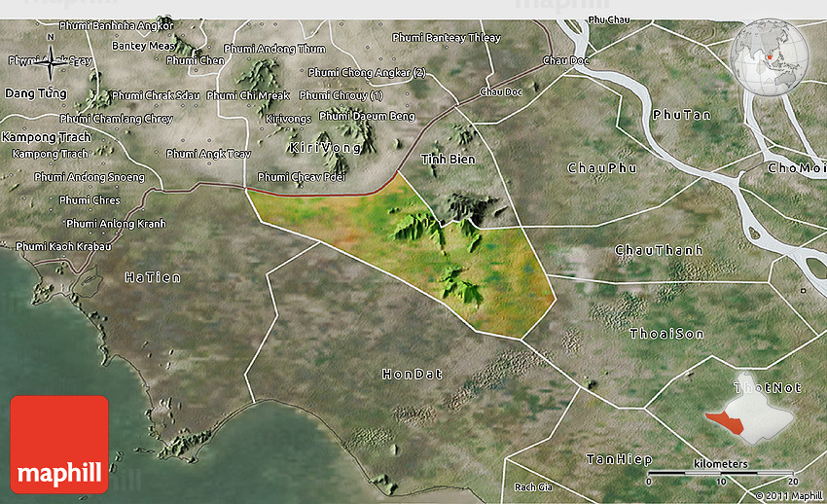
Task: Select the Thoai Son district label
Action: (666, 334)
